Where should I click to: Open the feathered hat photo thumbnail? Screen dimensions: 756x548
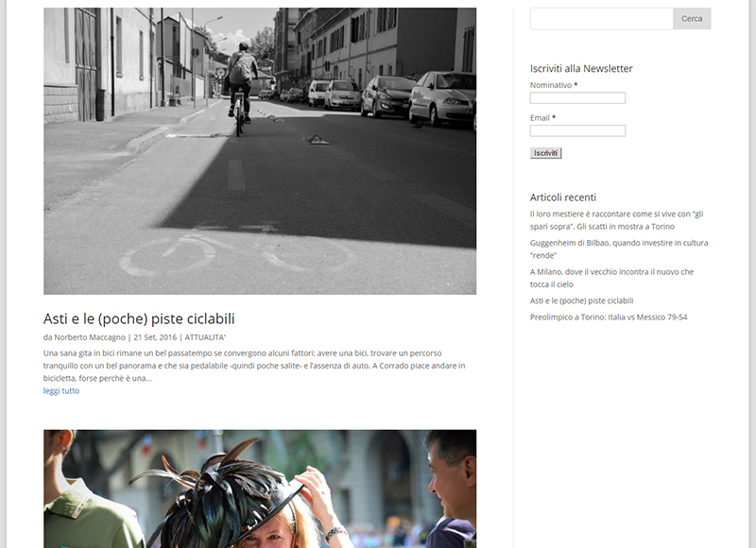pyautogui.click(x=260, y=488)
